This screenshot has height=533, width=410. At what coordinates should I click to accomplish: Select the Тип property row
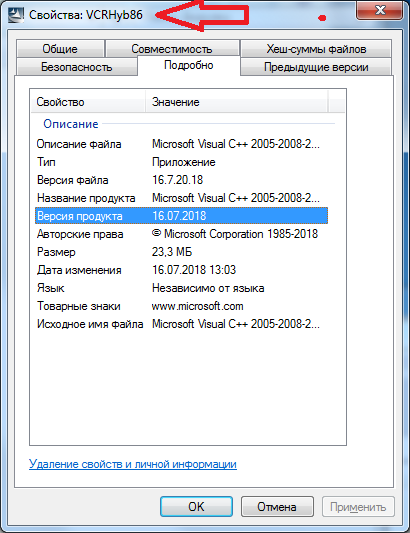point(182,162)
